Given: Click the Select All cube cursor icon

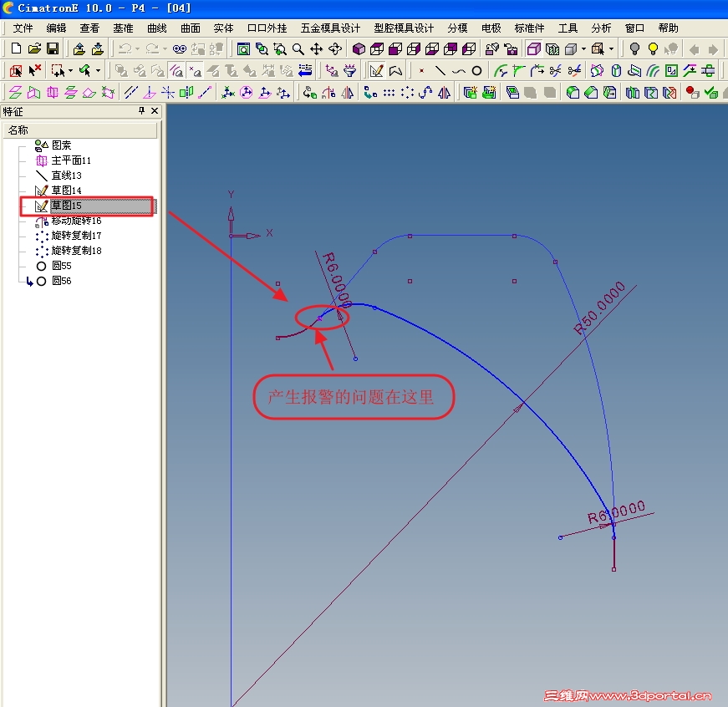Looking at the screenshot, I should [16, 70].
